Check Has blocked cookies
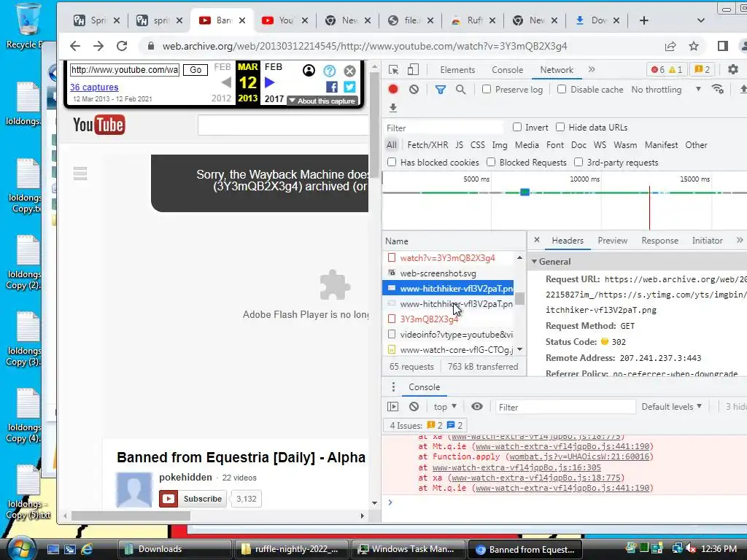The image size is (747, 560). click(392, 162)
